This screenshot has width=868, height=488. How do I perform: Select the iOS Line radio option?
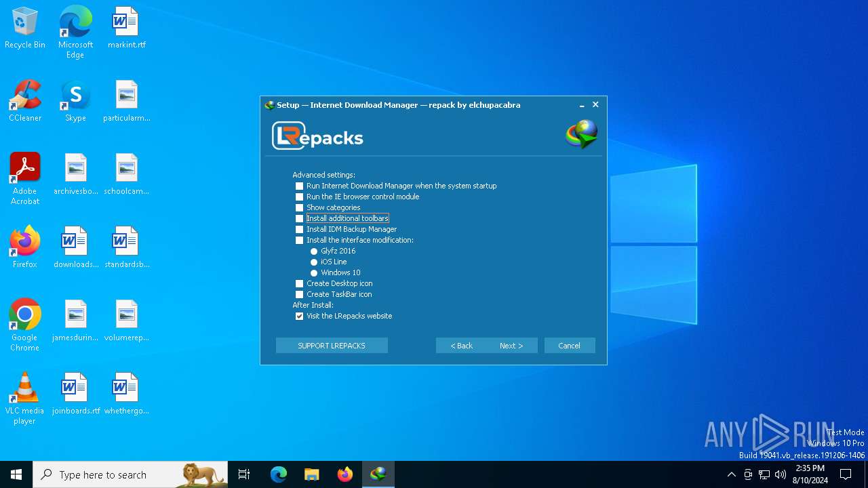pyautogui.click(x=314, y=262)
